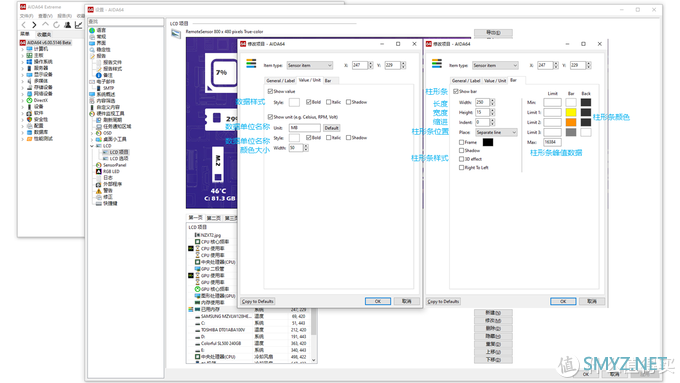Click the refresh arrow in AIDA64 toolbar
This screenshot has width=680, height=383.
(56, 25)
